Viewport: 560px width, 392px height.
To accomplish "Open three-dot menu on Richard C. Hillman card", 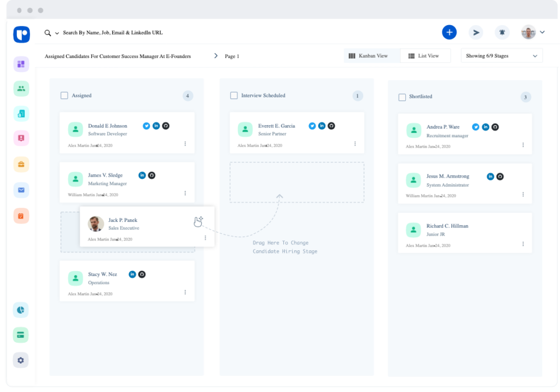I will click(x=523, y=244).
